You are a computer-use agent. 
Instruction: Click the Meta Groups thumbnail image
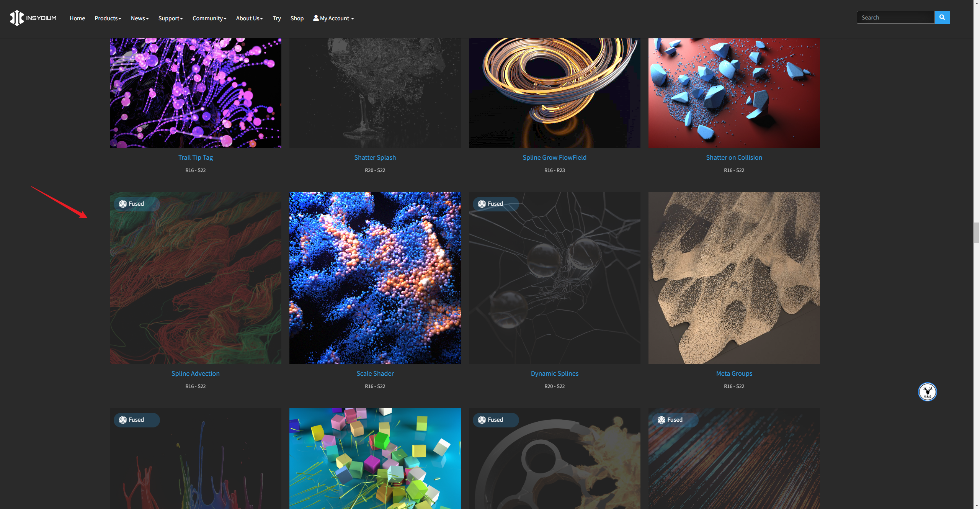point(734,278)
